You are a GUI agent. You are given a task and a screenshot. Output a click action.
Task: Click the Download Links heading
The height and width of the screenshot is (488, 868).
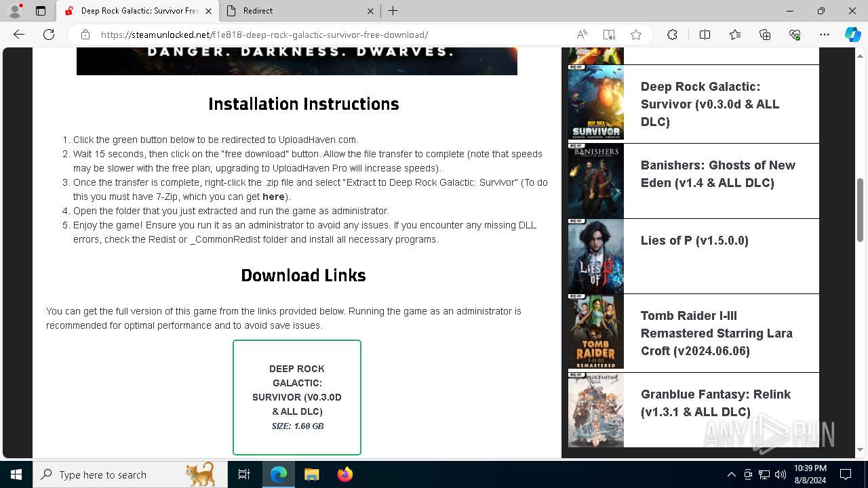click(x=303, y=275)
